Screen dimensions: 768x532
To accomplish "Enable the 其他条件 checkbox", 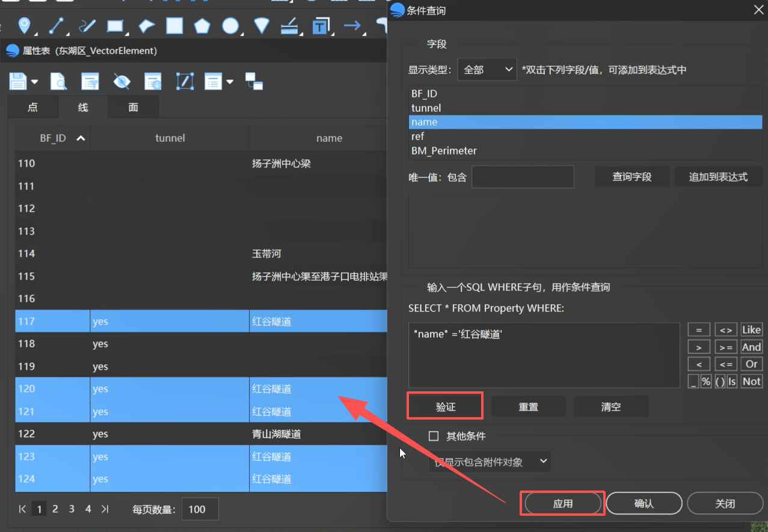I will tap(434, 436).
